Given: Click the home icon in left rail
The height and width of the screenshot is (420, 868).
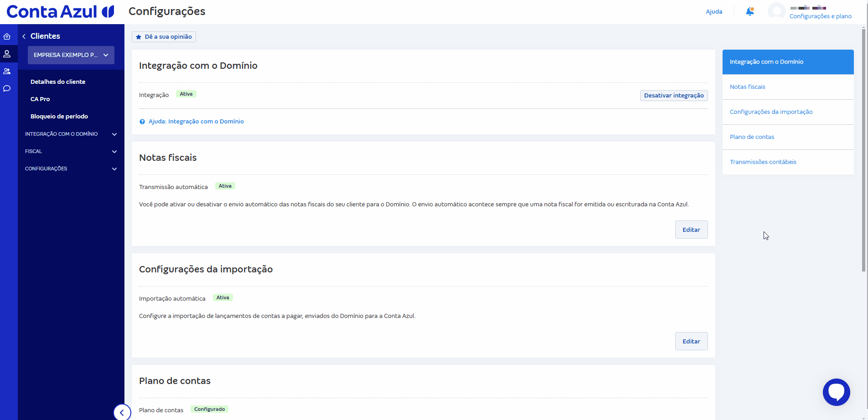Looking at the screenshot, I should pos(7,36).
